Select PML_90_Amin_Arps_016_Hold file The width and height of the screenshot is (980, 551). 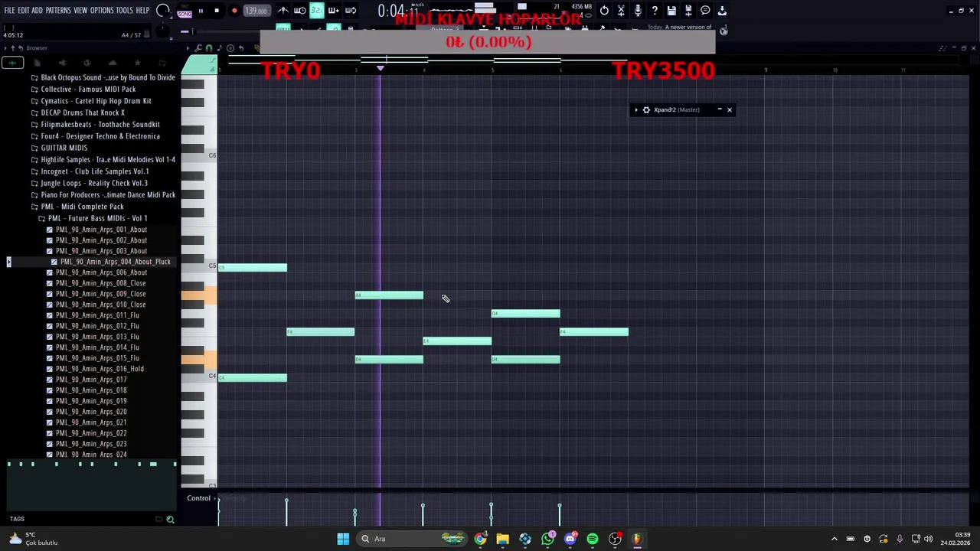pos(96,369)
